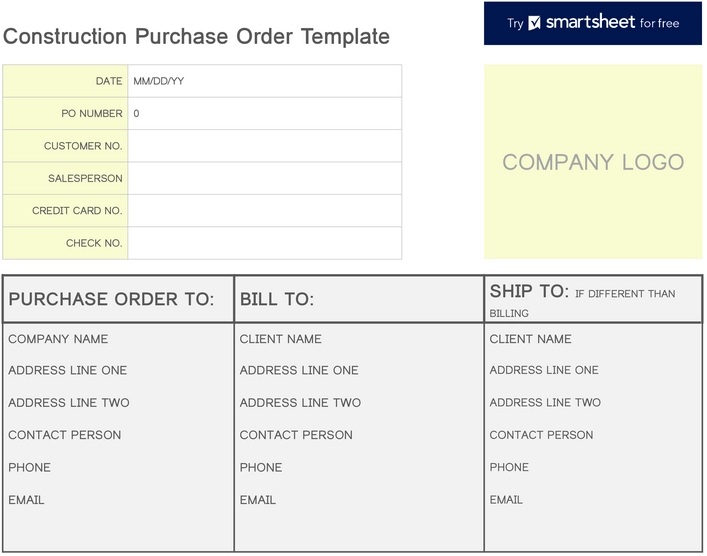Click PHONE in Purchase Order To column
Viewport: 707px width, 556px height.
[29, 467]
